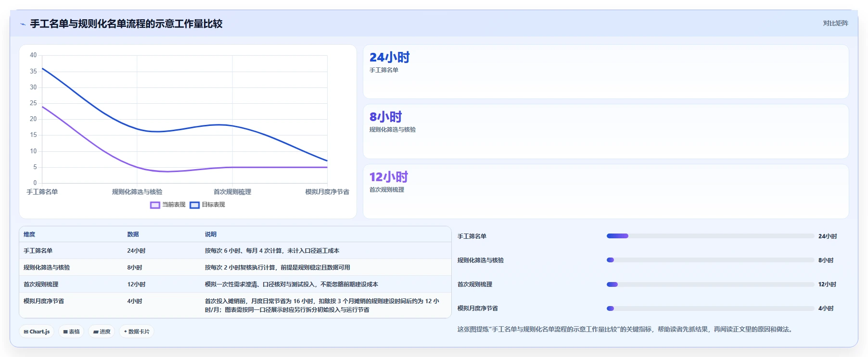The height and width of the screenshot is (357, 868).
Task: Click the chart x-axis label 首次规则梳理
Action: pos(232,192)
